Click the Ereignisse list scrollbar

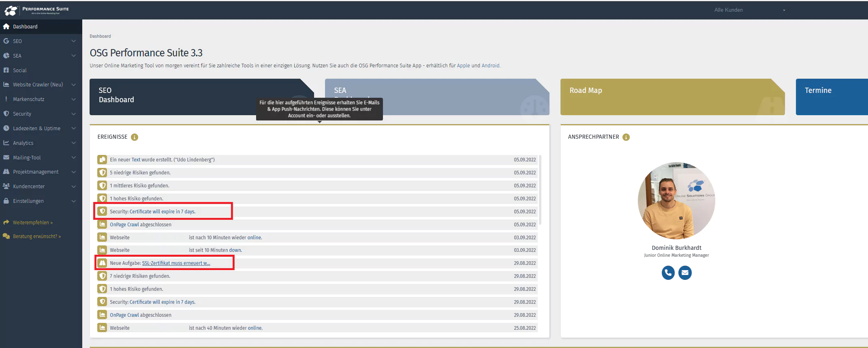click(x=540, y=190)
